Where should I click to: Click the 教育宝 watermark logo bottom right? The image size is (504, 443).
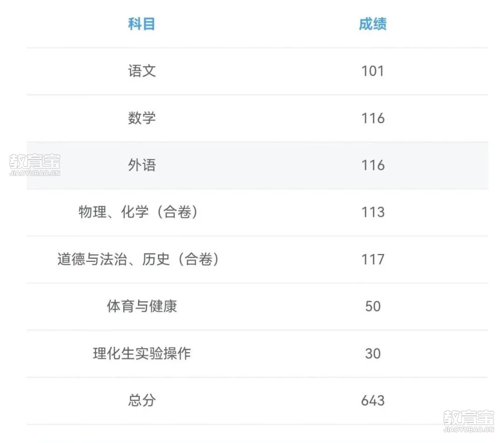click(469, 421)
